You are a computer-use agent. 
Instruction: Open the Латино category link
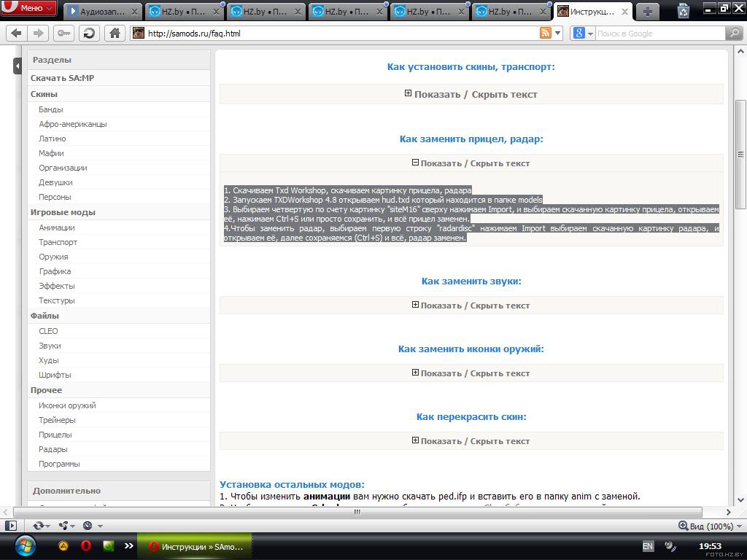click(53, 139)
